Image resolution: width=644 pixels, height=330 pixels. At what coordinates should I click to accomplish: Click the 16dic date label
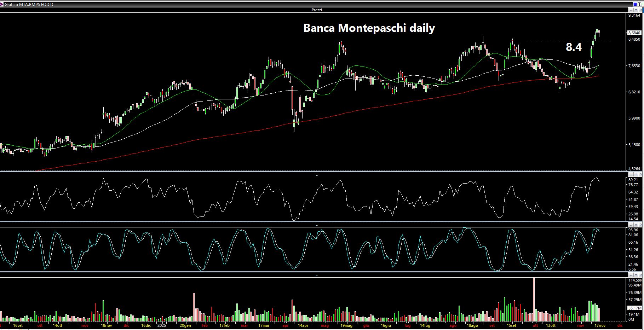[x=146, y=325]
